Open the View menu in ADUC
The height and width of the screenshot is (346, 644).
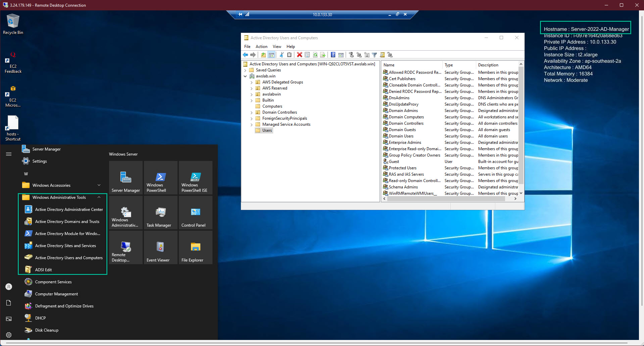[x=277, y=47]
